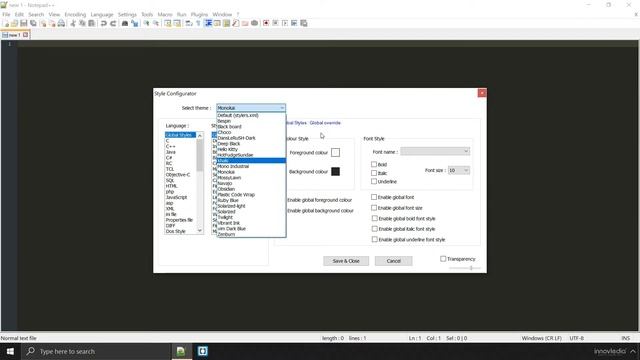Choose the Obsidian theme option
Image resolution: width=640 pixels, height=360 pixels.
click(x=251, y=189)
